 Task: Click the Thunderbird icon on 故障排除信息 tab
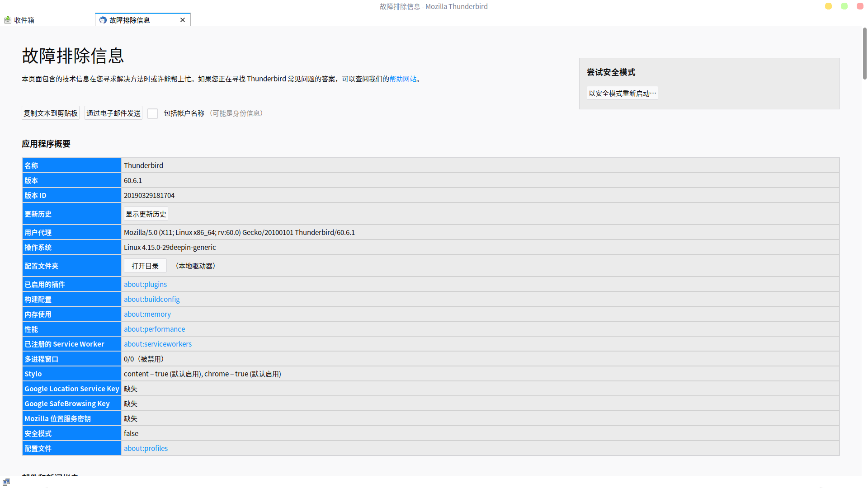click(103, 20)
